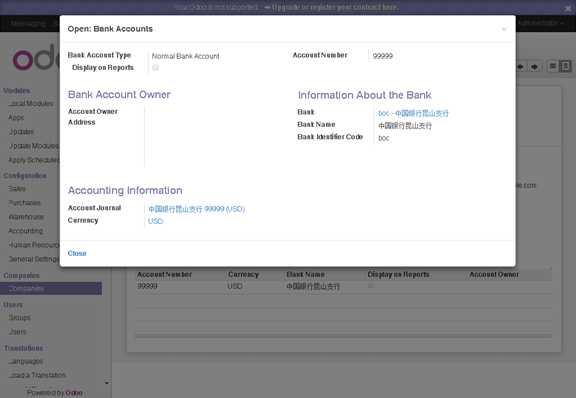Open Apply Scheduled Upgrades in sidebar
Viewport: 576px width, 398px height.
[33, 160]
